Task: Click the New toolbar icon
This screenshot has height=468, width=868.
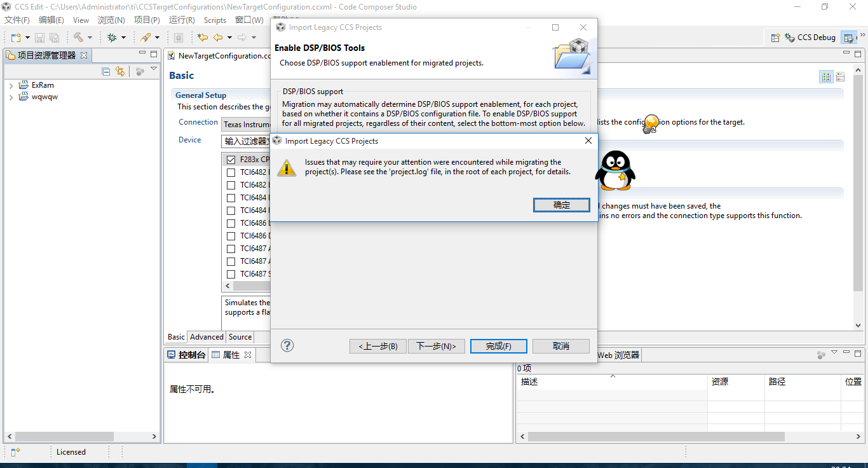Action: click(15, 38)
